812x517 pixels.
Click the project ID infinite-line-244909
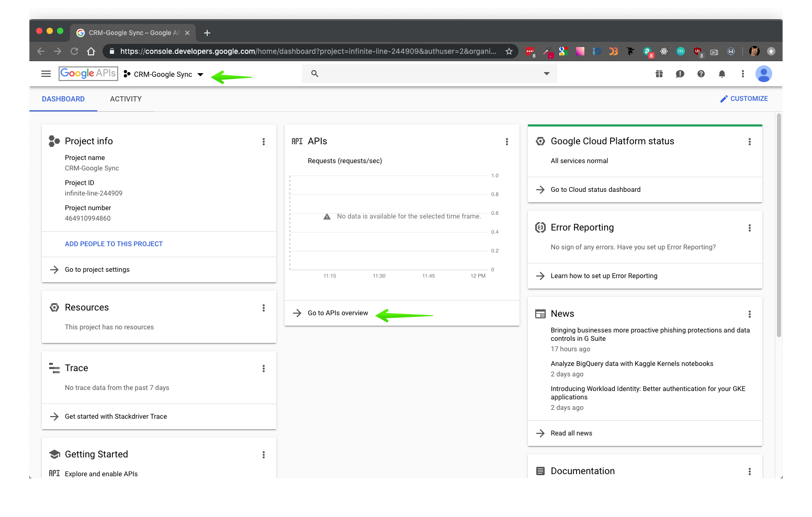coord(94,193)
